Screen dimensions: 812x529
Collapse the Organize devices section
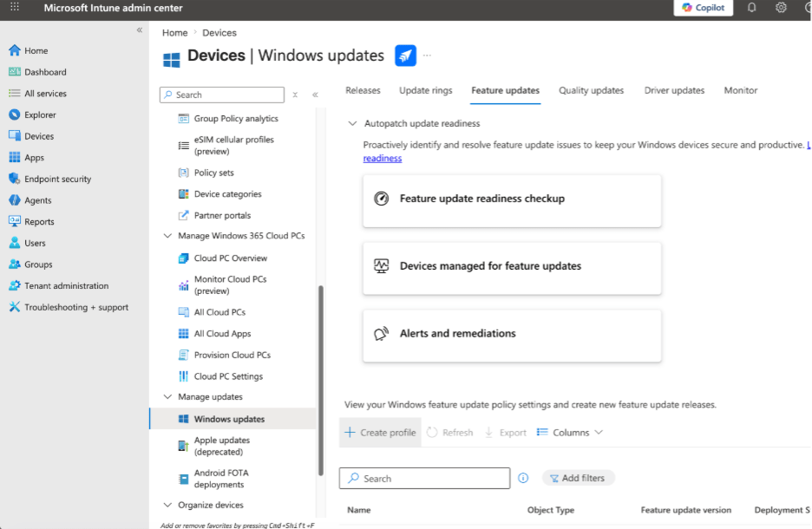click(167, 505)
